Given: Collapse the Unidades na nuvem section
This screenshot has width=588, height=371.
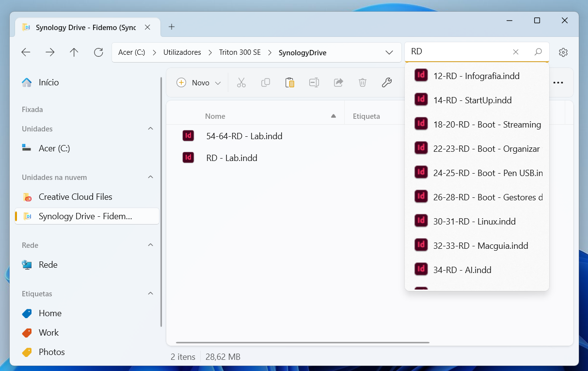Looking at the screenshot, I should pyautogui.click(x=150, y=177).
